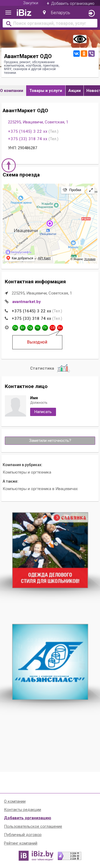Toggle Пробки traffic layer on map
Screen dimensions: 100x868
pos(72,190)
